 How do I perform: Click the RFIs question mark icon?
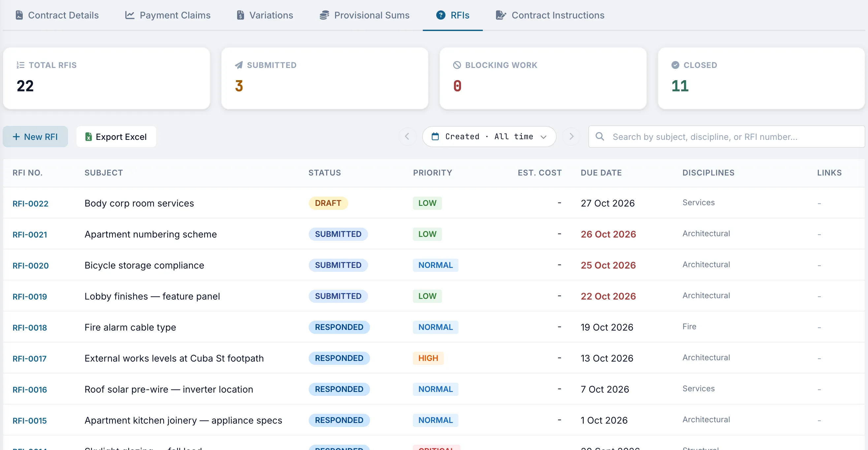click(441, 15)
